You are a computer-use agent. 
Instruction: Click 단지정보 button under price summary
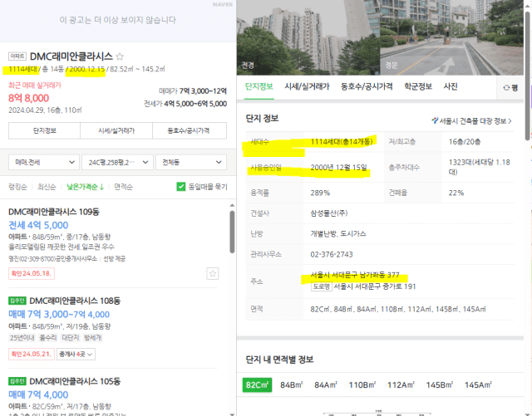click(44, 130)
